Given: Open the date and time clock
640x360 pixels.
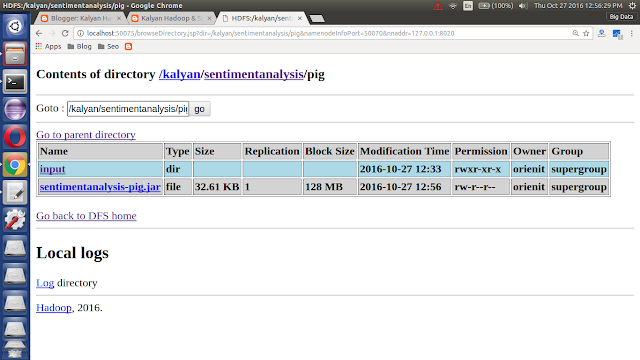Looking at the screenshot, I should [578, 6].
